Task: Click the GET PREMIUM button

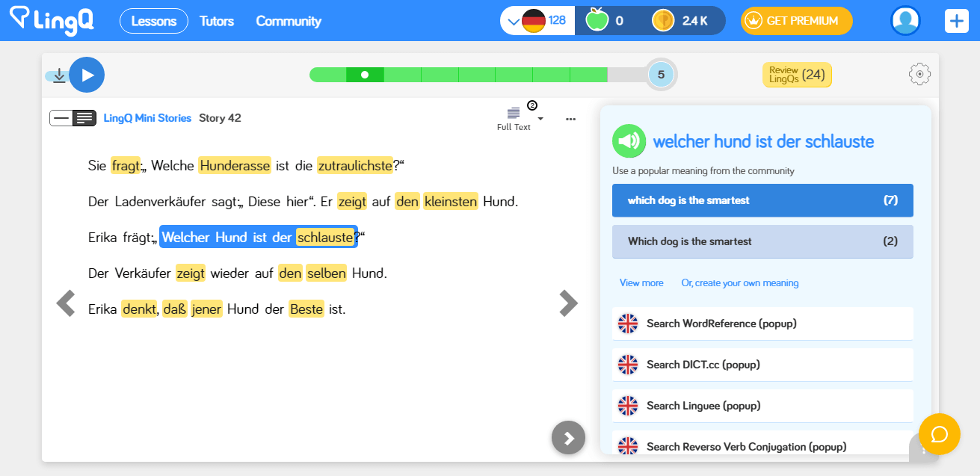Action: pos(796,21)
